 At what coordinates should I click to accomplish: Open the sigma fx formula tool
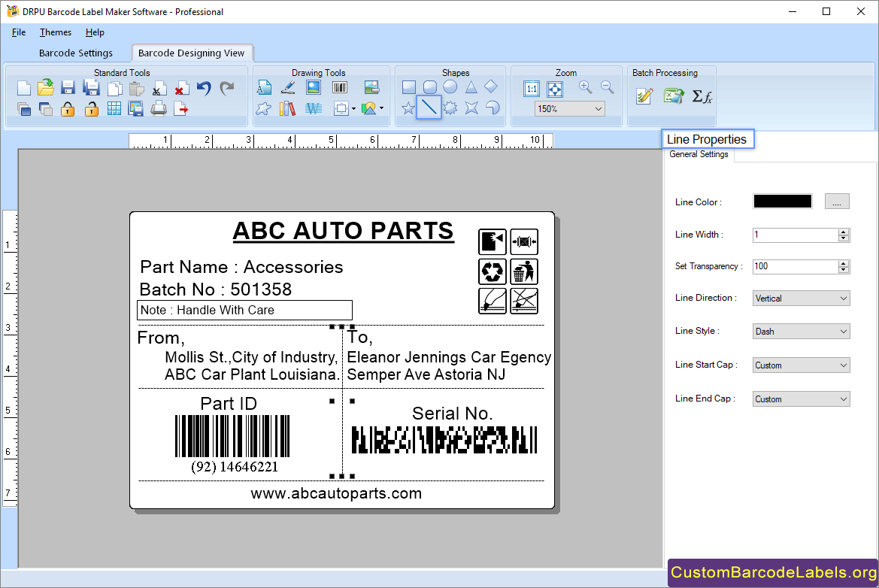click(x=702, y=96)
